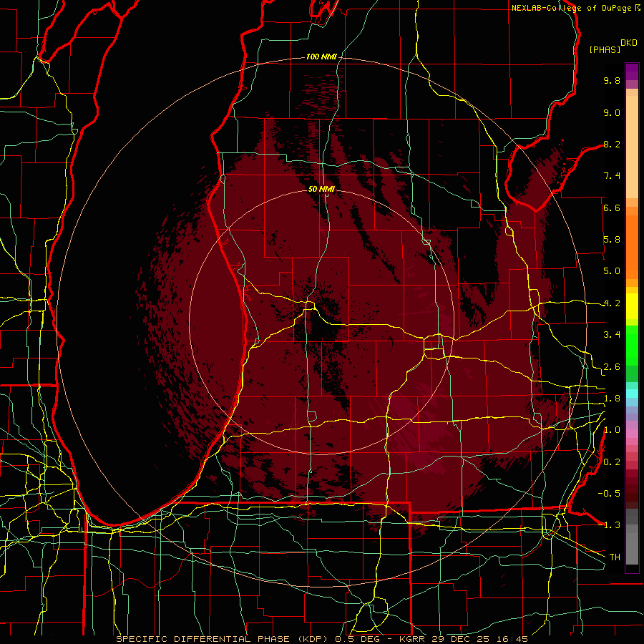Viewport: 644px width, 644px height.
Task: Click the SPECIFIC DIFFERENTIAL PHASE (KDP) product title
Action: [x=223, y=639]
